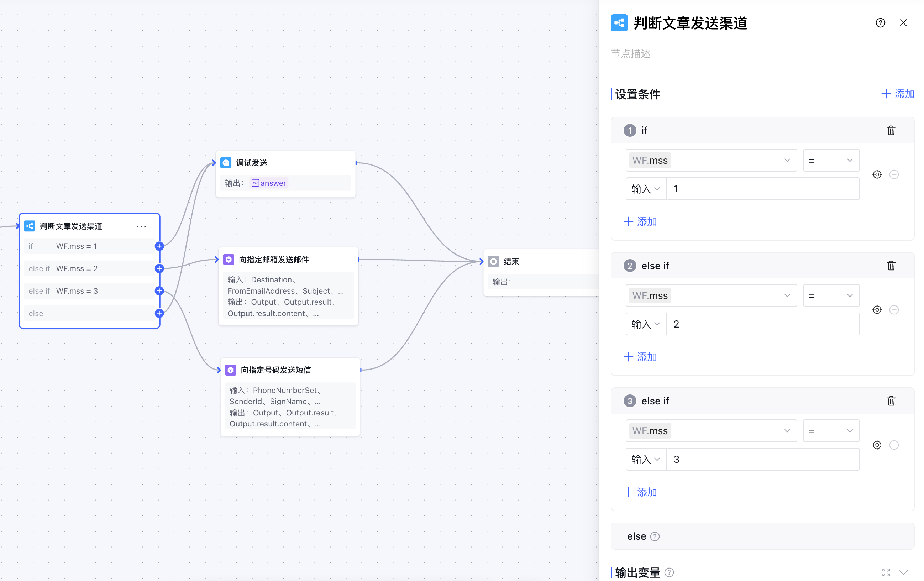
Task: Collapse the 输出变量 section chevron
Action: click(903, 572)
